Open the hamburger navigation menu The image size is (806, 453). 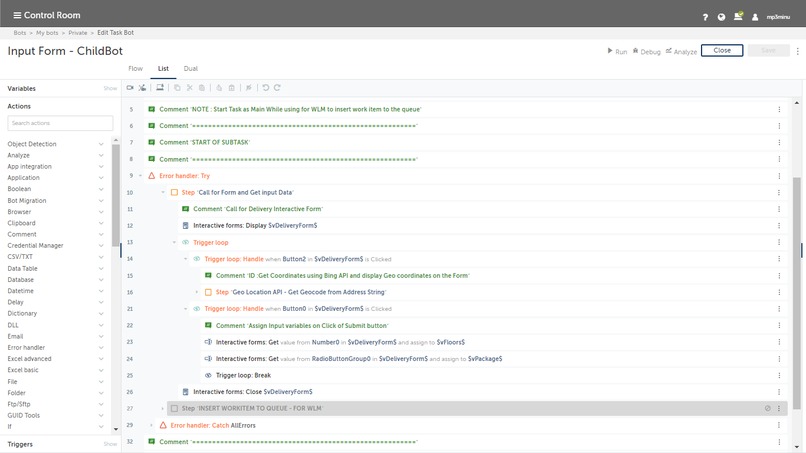pos(17,15)
